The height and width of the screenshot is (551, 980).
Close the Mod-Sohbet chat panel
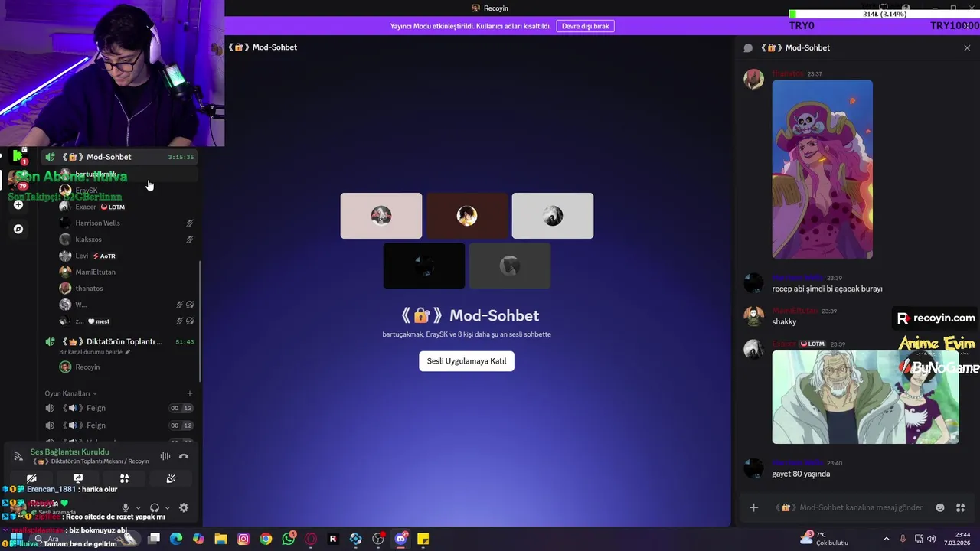(967, 47)
